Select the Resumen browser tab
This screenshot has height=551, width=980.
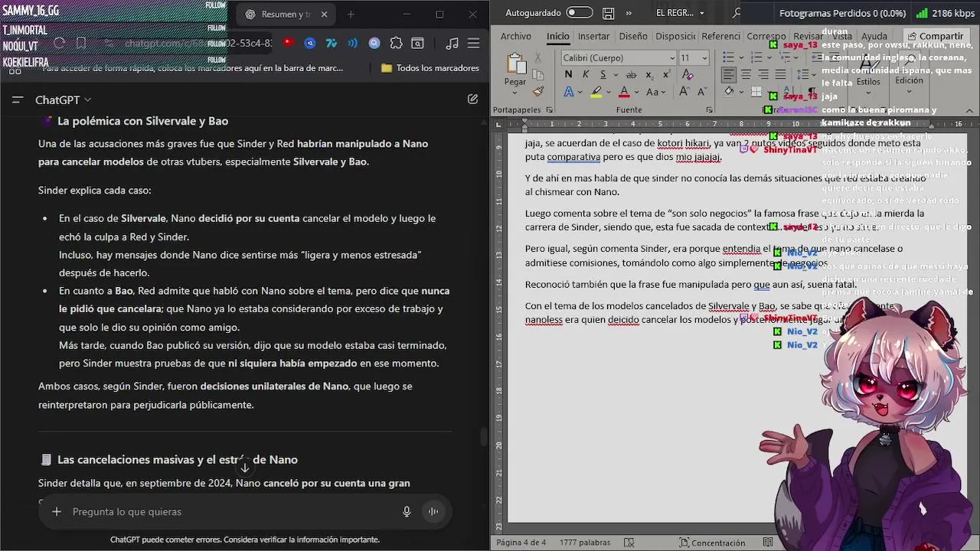point(286,14)
